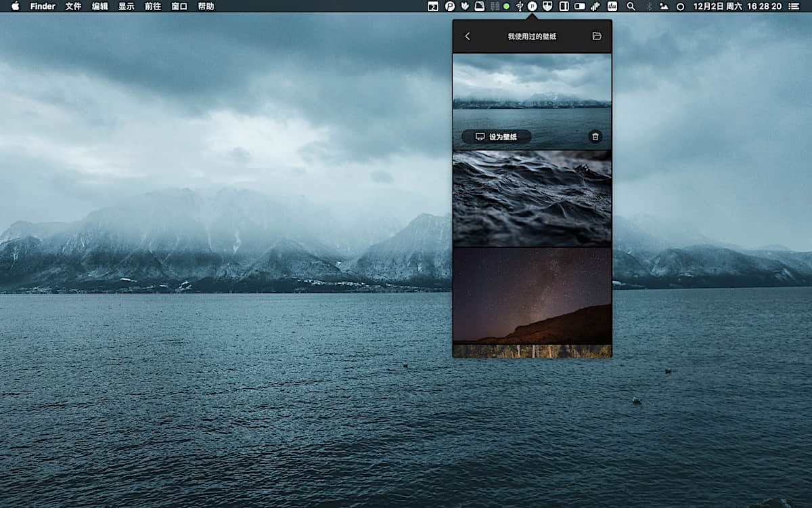812x508 pixels.
Task: Open the Finder menu
Action: click(43, 6)
